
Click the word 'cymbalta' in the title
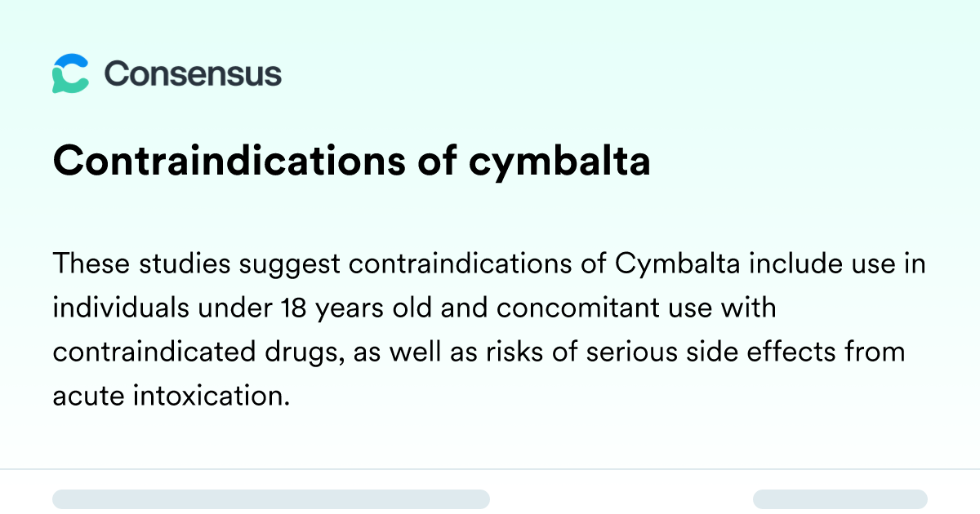click(559, 162)
